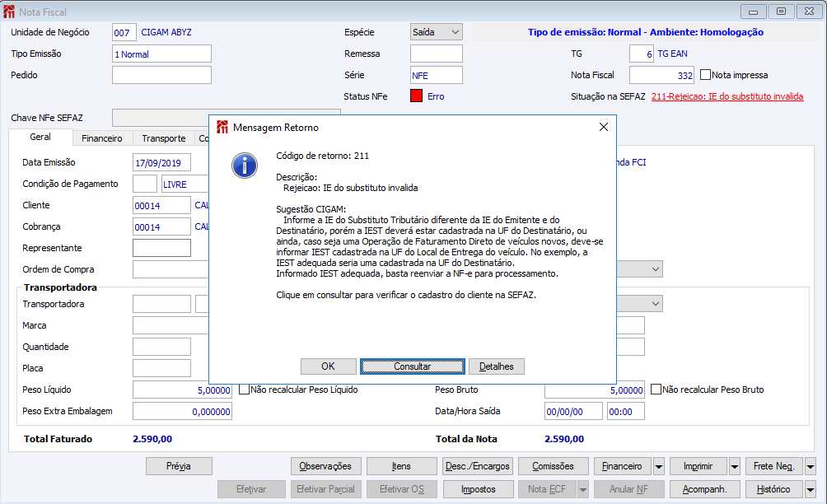Viewport: 827px width, 504px height.
Task: Click the Remessa input field
Action: click(x=437, y=54)
